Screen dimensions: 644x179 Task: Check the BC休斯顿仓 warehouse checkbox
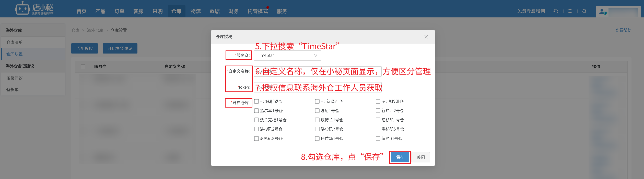pos(256,101)
